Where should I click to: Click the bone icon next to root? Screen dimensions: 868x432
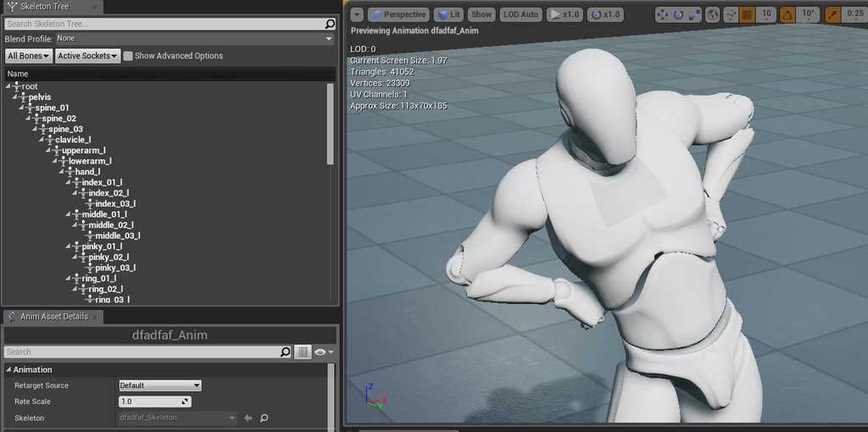(x=17, y=86)
